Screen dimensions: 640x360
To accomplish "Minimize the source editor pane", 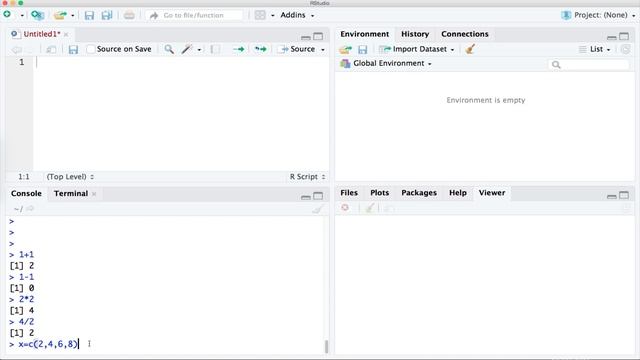I will point(306,37).
